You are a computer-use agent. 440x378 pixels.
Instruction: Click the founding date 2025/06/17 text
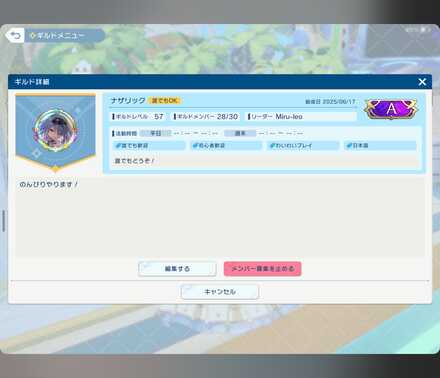click(x=330, y=102)
